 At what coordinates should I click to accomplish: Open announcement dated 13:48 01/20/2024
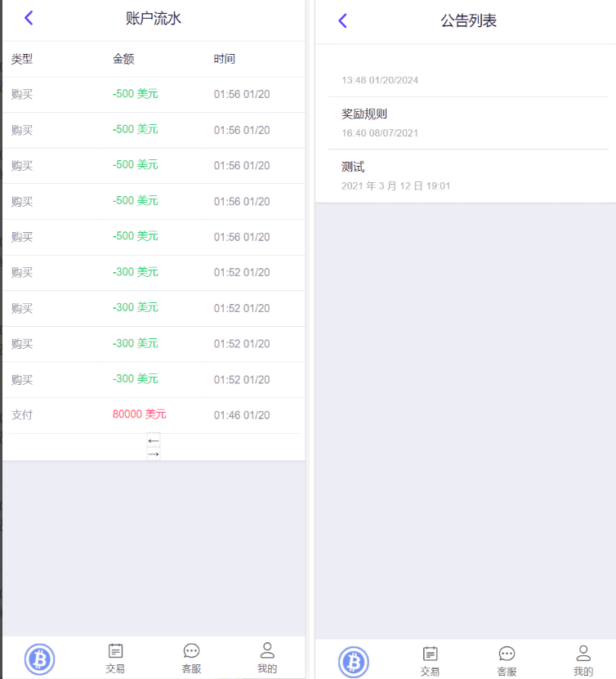tap(468, 76)
